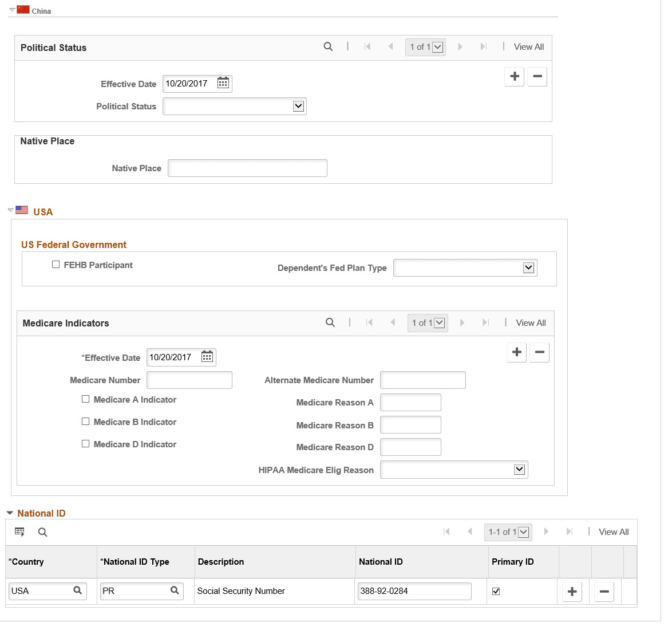Click the search icon in Political Status header
The image size is (672, 630).
pos(328,46)
